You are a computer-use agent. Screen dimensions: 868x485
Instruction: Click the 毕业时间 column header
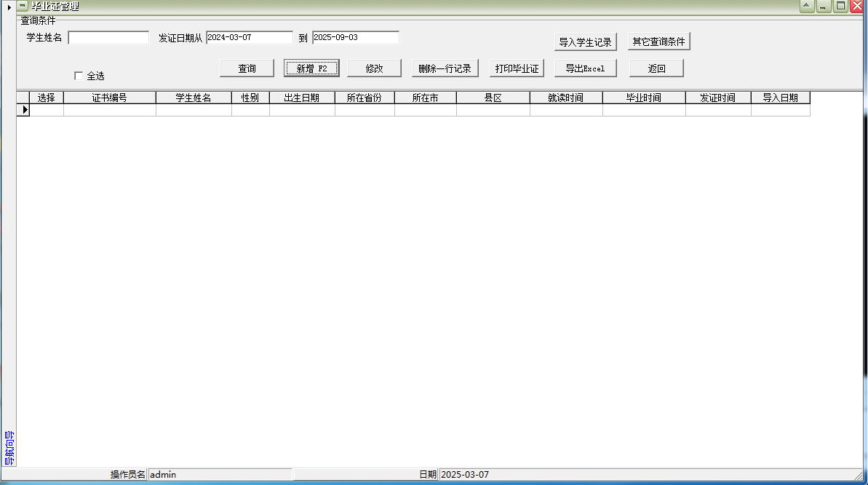pos(643,97)
